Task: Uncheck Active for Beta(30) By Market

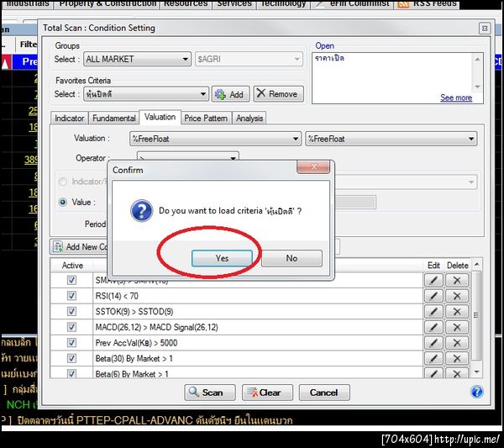Action: [x=71, y=358]
